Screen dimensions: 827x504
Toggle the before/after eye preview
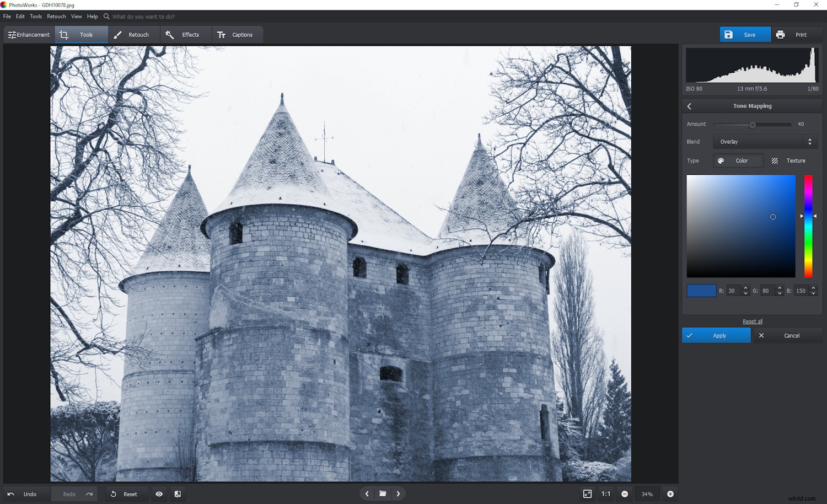click(159, 494)
